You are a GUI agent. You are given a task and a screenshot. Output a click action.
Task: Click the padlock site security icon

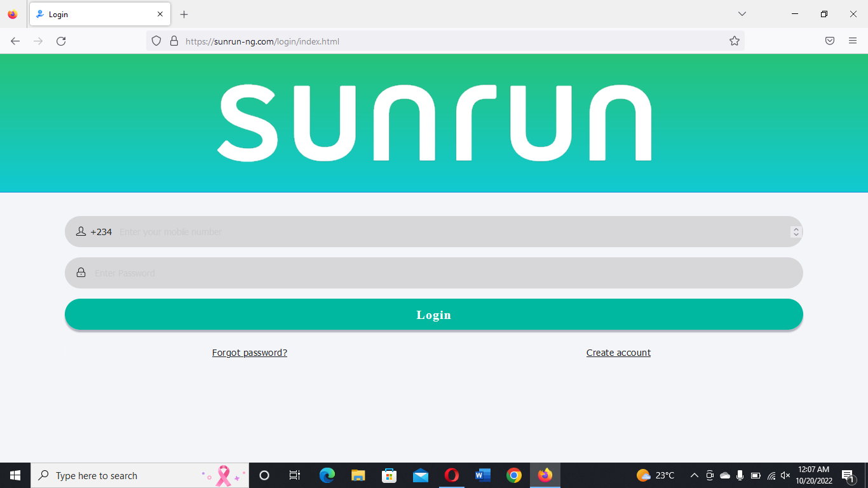[174, 41]
